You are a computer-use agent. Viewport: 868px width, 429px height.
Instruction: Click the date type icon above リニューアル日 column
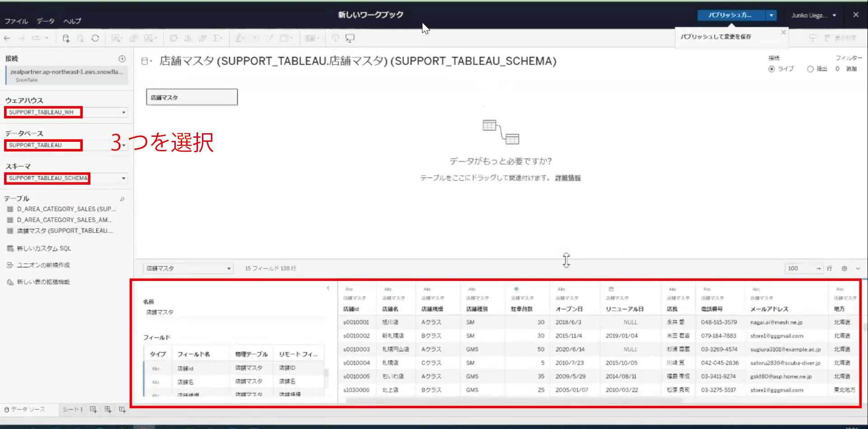(611, 289)
